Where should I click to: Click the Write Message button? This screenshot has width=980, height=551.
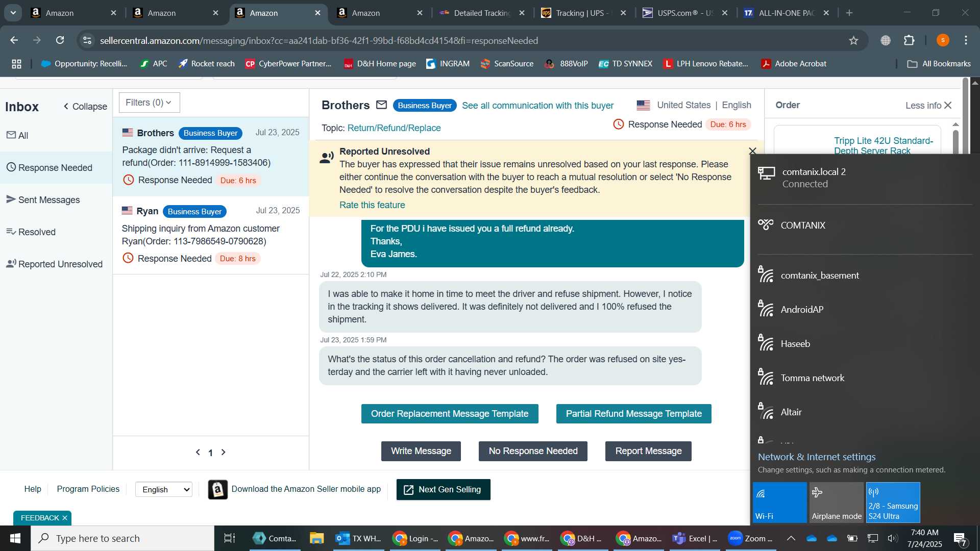coord(421,451)
